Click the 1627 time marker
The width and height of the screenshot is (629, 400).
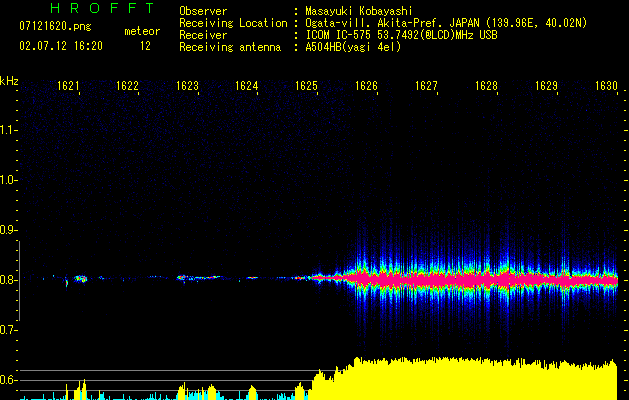pyautogui.click(x=426, y=86)
